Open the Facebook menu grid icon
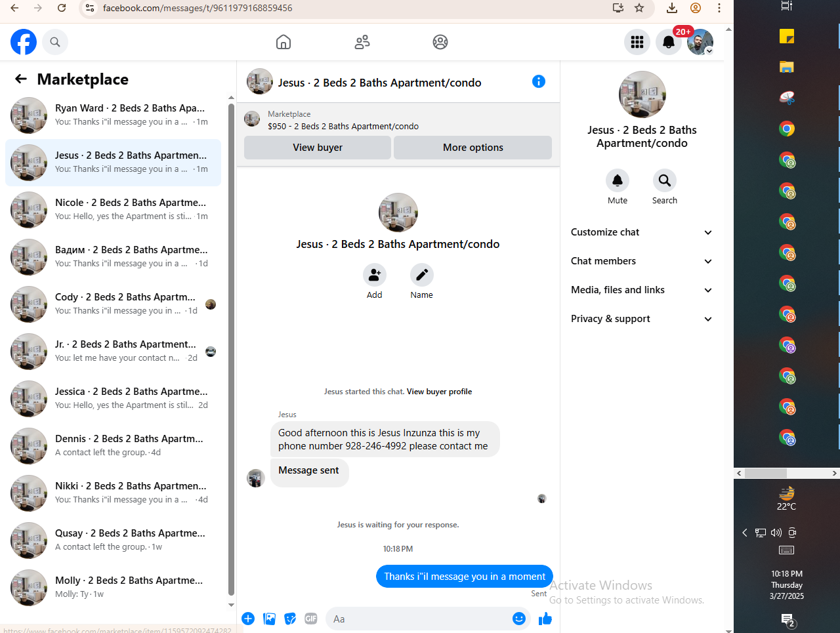Screen dimensions: 840x633 pyautogui.click(x=637, y=42)
